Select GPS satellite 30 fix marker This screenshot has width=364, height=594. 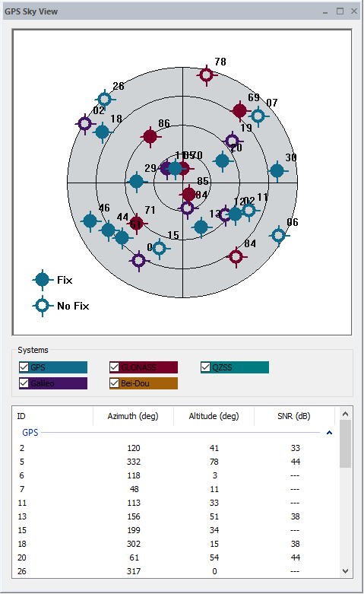point(277,171)
